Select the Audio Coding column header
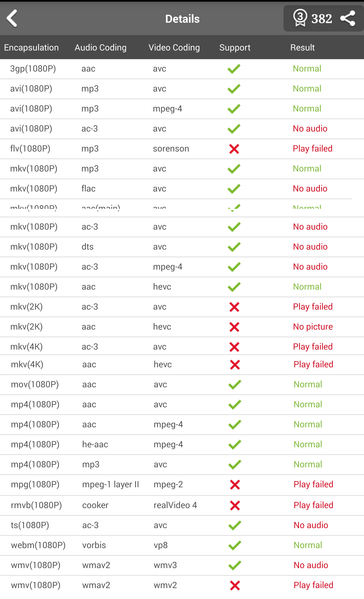 100,47
